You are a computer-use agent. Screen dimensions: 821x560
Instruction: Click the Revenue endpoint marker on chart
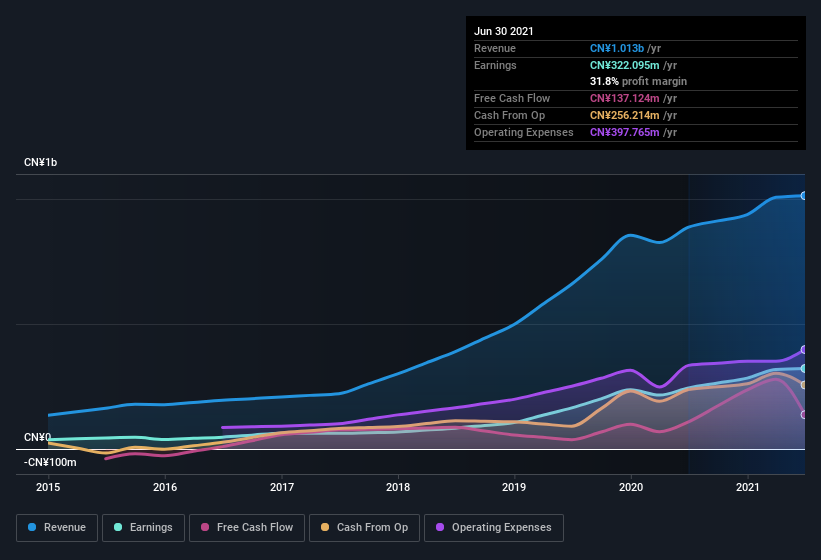(x=803, y=195)
